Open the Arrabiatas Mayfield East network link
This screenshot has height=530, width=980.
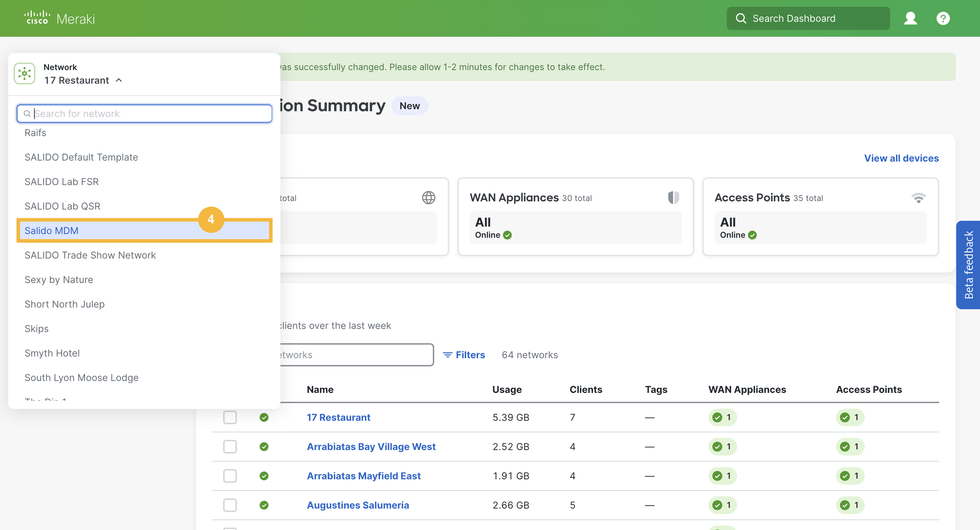pyautogui.click(x=364, y=476)
